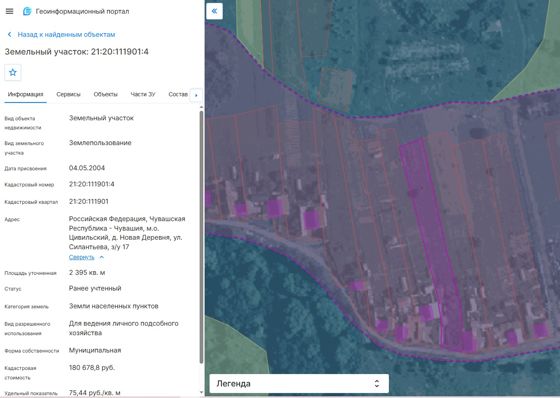560x398 pixels.
Task: Open the hamburger main menu
Action: point(10,11)
